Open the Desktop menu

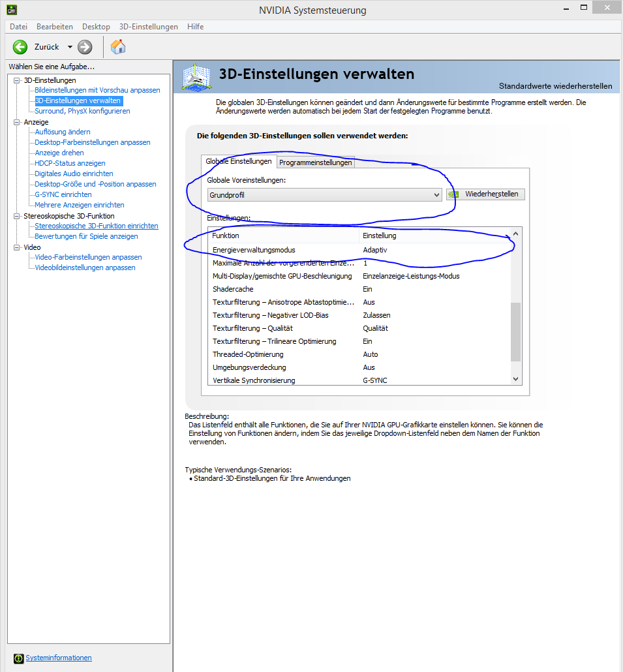pos(96,27)
